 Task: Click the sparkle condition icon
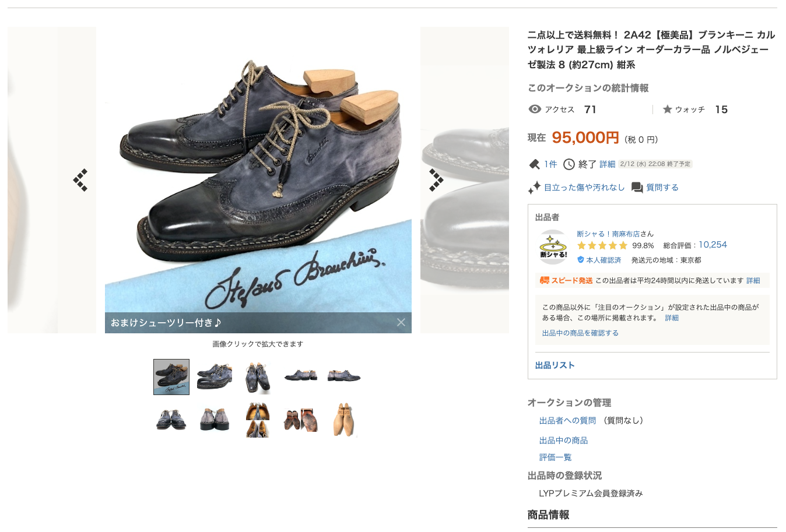pos(534,188)
